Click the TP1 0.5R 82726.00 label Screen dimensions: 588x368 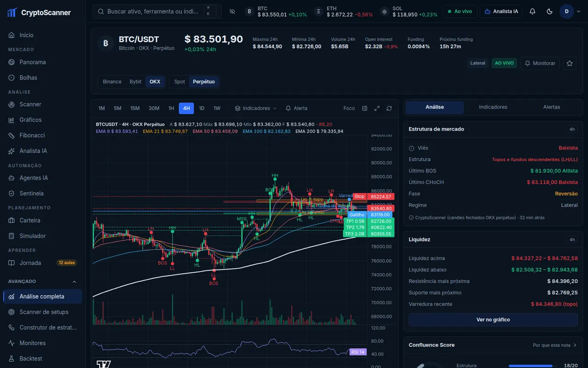pyautogui.click(x=368, y=221)
